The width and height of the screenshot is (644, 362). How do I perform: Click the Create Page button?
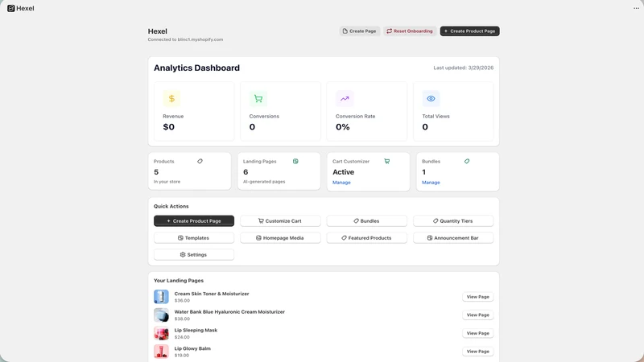tap(359, 31)
